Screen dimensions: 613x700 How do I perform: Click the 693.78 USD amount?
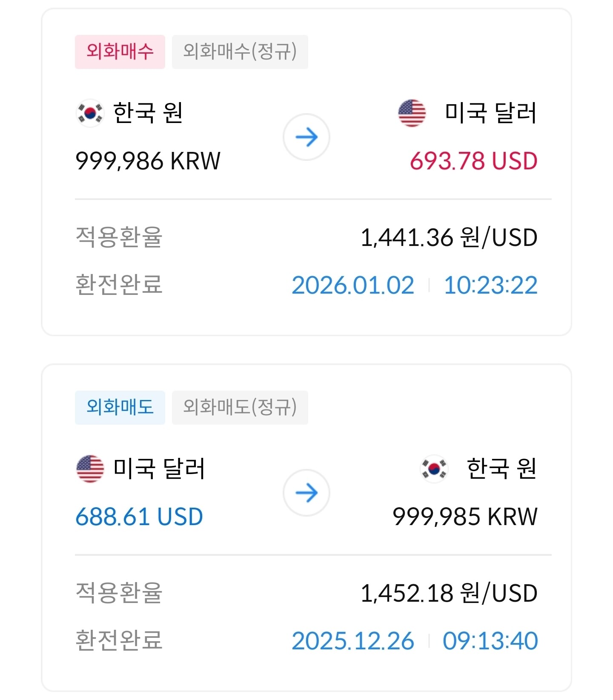473,161
